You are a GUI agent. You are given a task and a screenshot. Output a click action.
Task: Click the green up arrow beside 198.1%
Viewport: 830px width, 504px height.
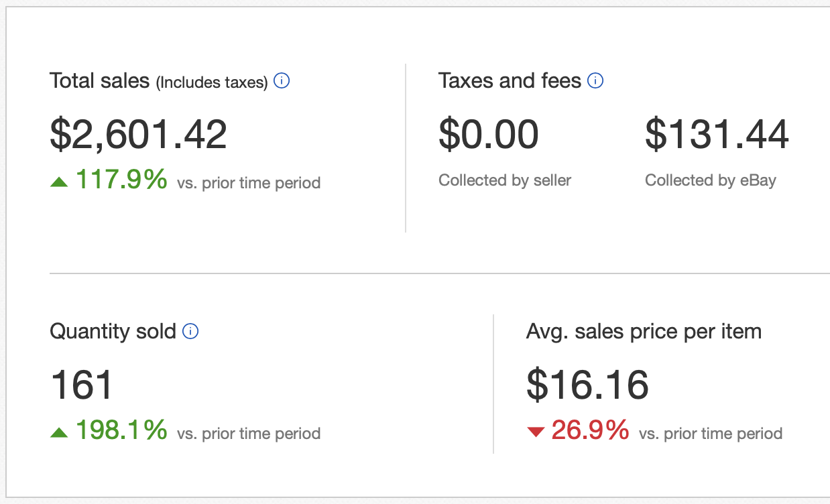(x=59, y=432)
